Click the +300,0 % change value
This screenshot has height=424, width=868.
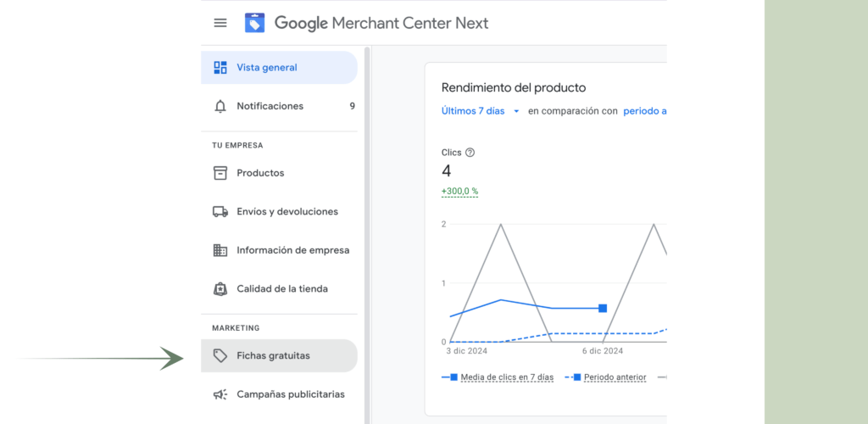point(459,192)
